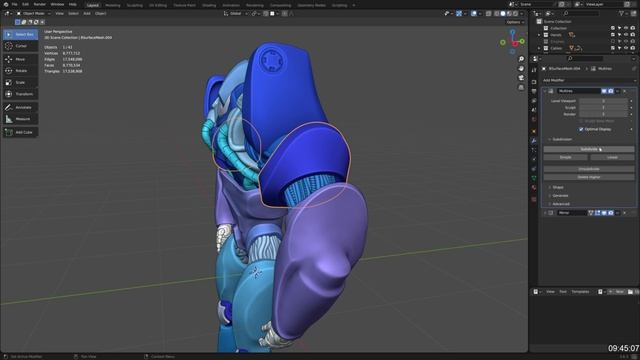Collapse the Subdivision subpanel
640x360 pixels.
tap(562, 140)
